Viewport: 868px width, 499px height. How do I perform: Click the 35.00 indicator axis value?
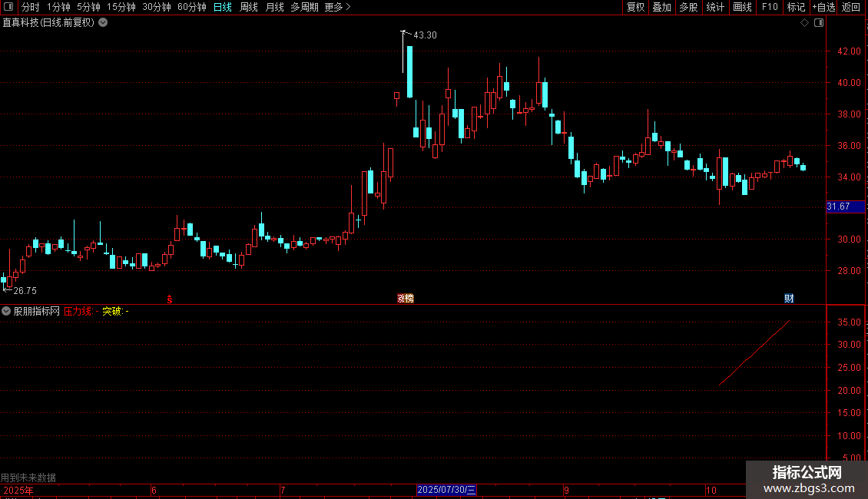click(x=849, y=322)
